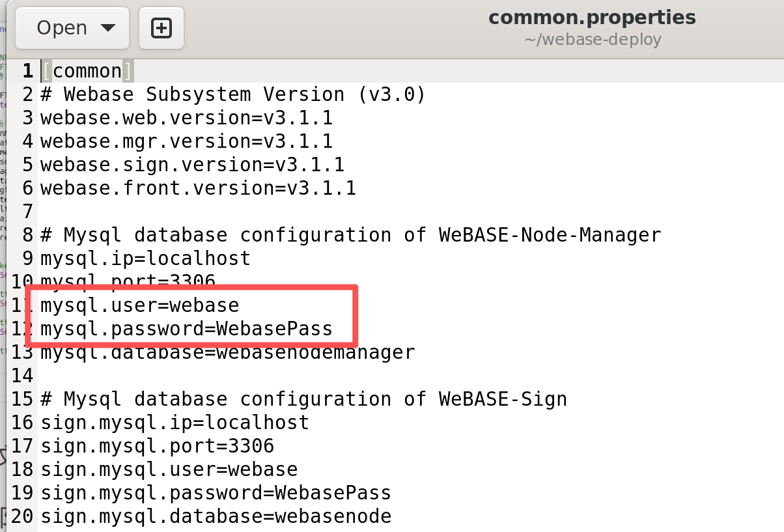Click the common.properties title in the header
The width and height of the screenshot is (784, 532).
(591, 17)
